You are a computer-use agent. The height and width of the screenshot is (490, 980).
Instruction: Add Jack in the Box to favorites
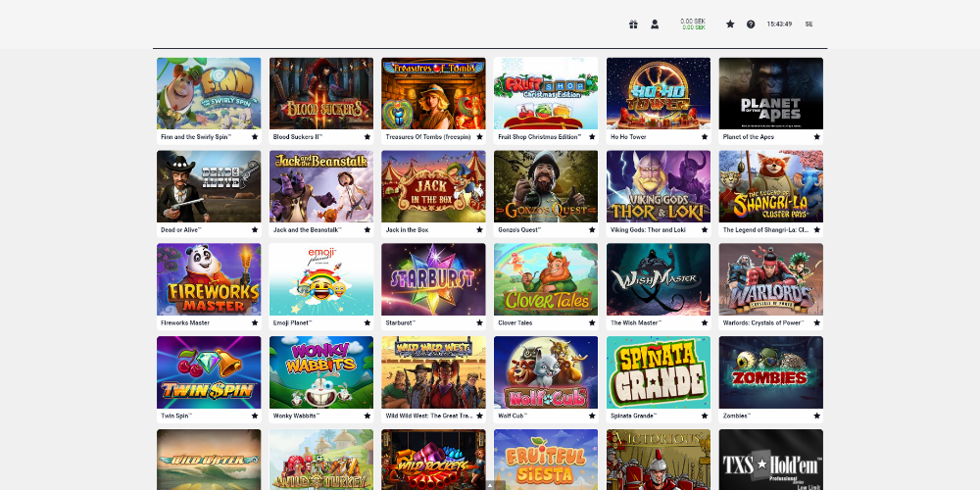point(479,230)
